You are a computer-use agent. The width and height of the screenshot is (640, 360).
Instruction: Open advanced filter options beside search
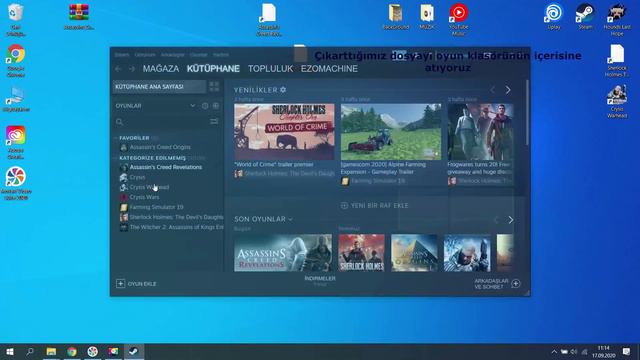214,122
